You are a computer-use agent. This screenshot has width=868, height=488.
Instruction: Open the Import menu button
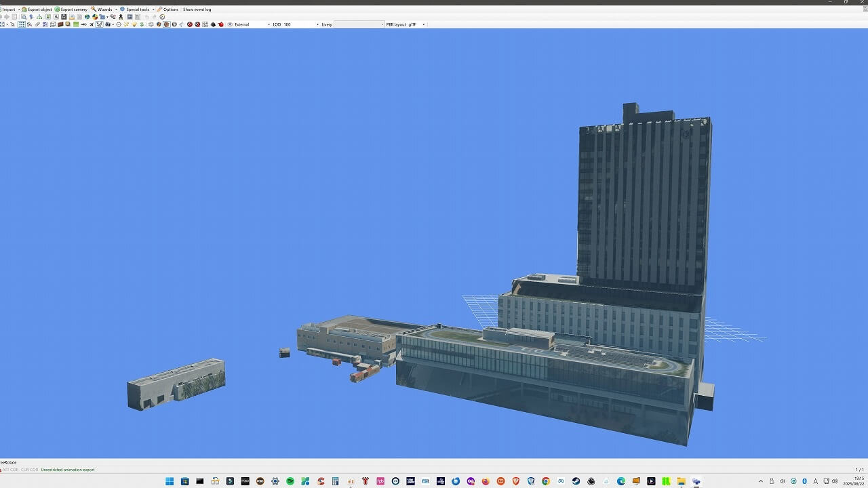tap(8, 9)
